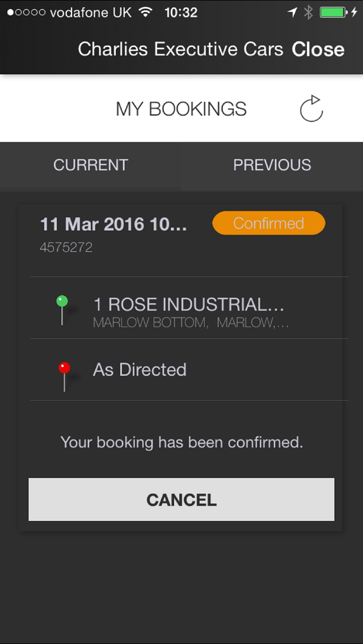
Task: Tap the orange Confirmed status badge
Action: point(269,223)
